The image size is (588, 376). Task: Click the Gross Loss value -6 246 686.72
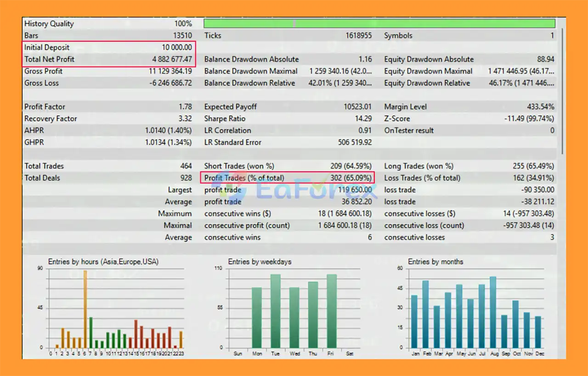pyautogui.click(x=170, y=83)
